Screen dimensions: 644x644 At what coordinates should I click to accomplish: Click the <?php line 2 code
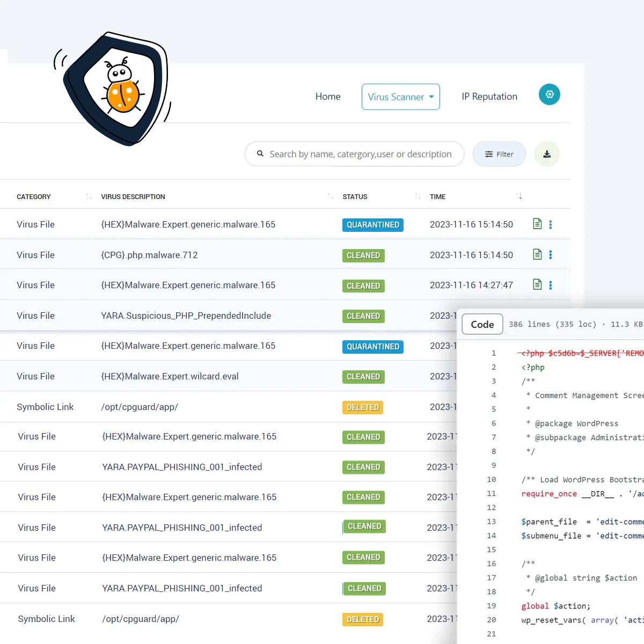pyautogui.click(x=533, y=367)
